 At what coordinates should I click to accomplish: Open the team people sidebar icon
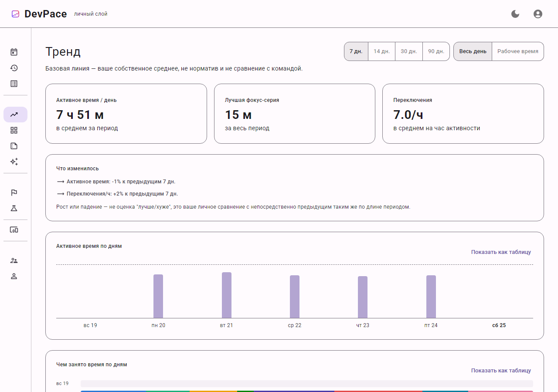click(x=14, y=260)
